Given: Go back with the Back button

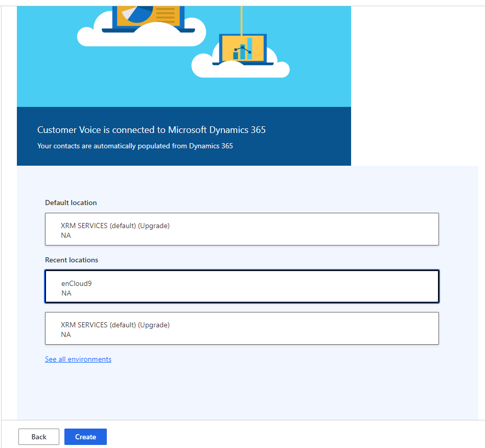Looking at the screenshot, I should tap(39, 437).
